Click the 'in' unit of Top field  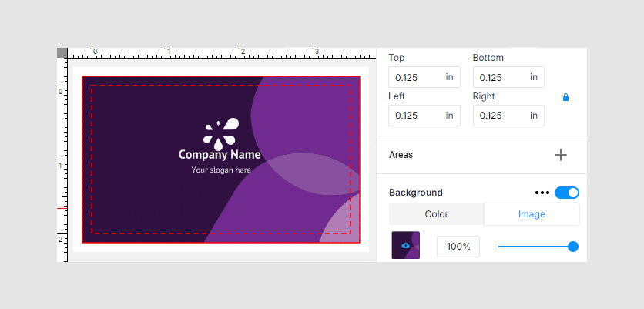[449, 77]
